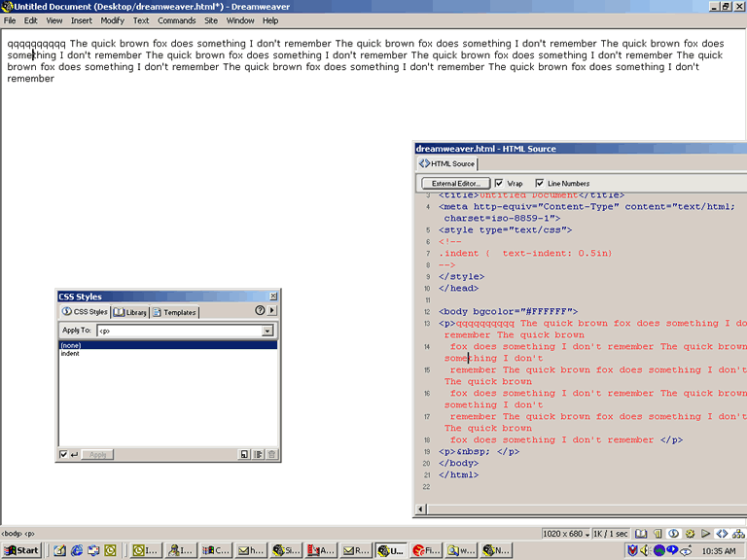Open the File menu

click(10, 20)
